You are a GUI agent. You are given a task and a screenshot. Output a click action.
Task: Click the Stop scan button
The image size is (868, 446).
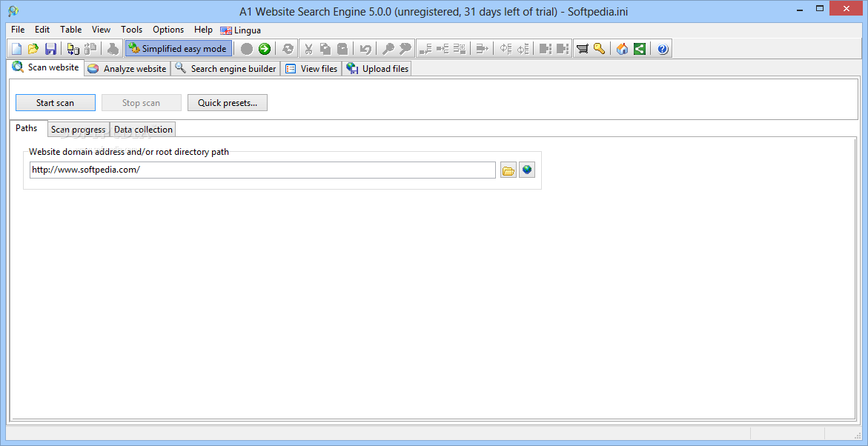click(x=141, y=103)
